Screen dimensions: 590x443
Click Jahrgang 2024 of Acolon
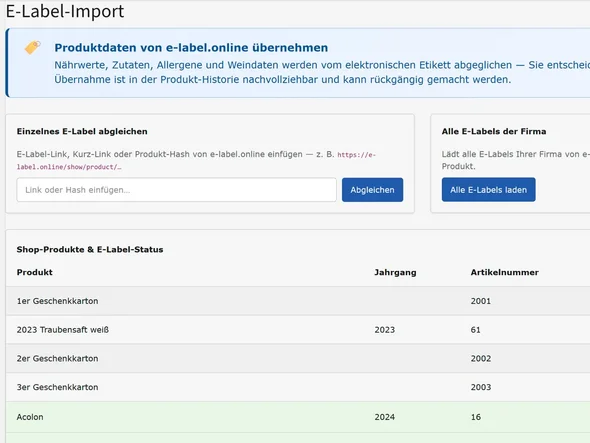point(385,417)
